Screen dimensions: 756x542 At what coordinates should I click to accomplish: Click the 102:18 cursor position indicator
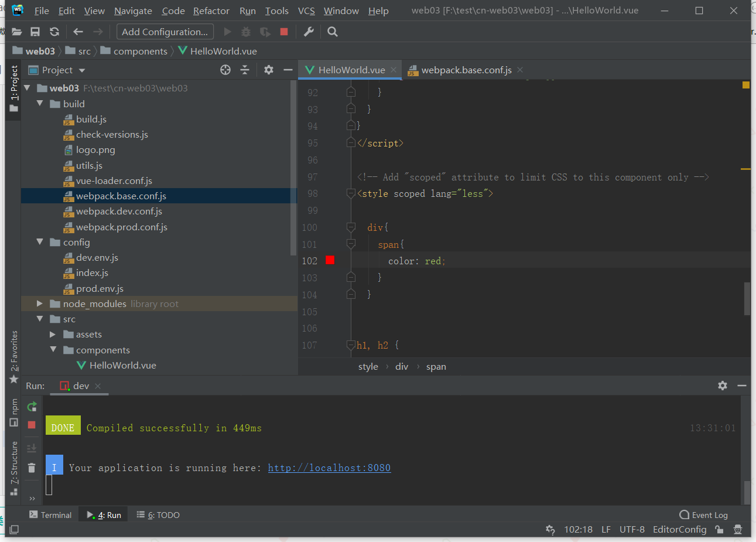coord(578,529)
